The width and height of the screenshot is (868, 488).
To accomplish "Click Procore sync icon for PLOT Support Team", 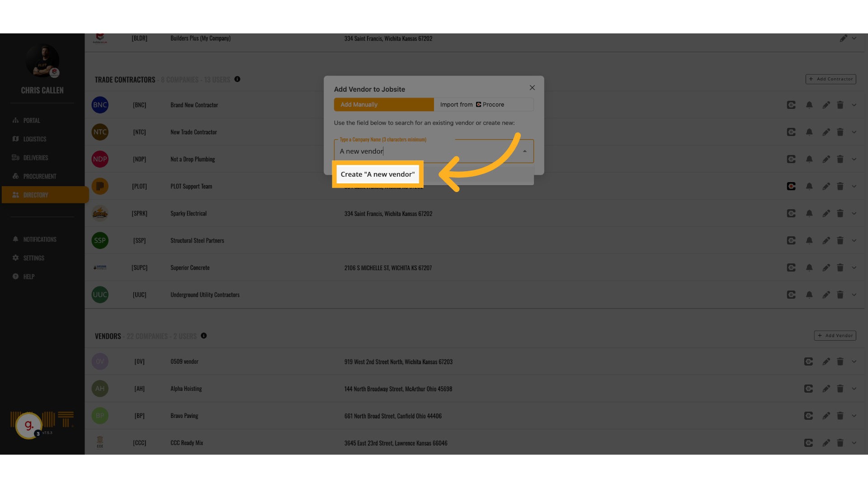I will 791,186.
